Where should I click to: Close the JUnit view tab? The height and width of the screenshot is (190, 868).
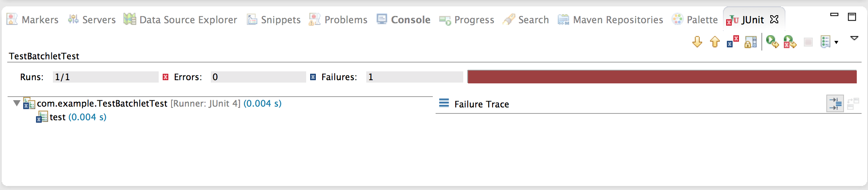774,19
